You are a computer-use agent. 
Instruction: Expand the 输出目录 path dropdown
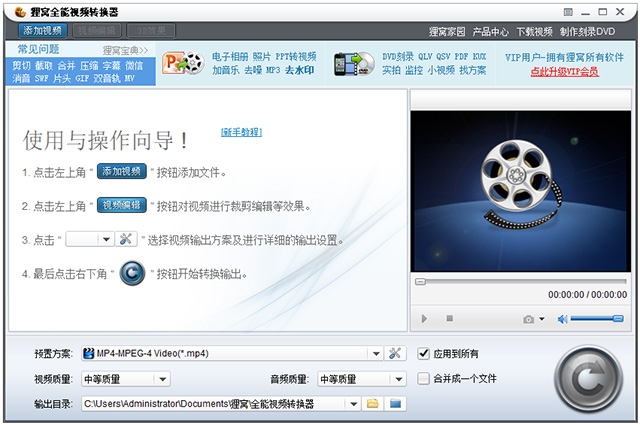tap(354, 404)
